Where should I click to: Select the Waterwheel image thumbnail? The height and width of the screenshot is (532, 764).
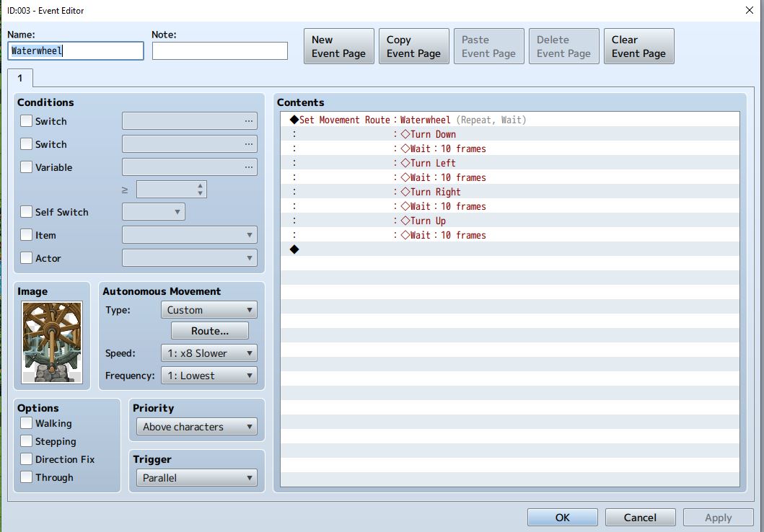pos(52,342)
